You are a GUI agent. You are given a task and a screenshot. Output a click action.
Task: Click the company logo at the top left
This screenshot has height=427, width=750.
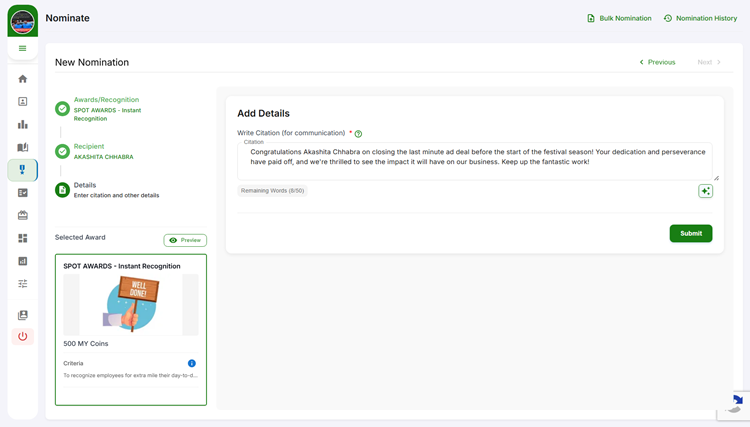click(22, 21)
